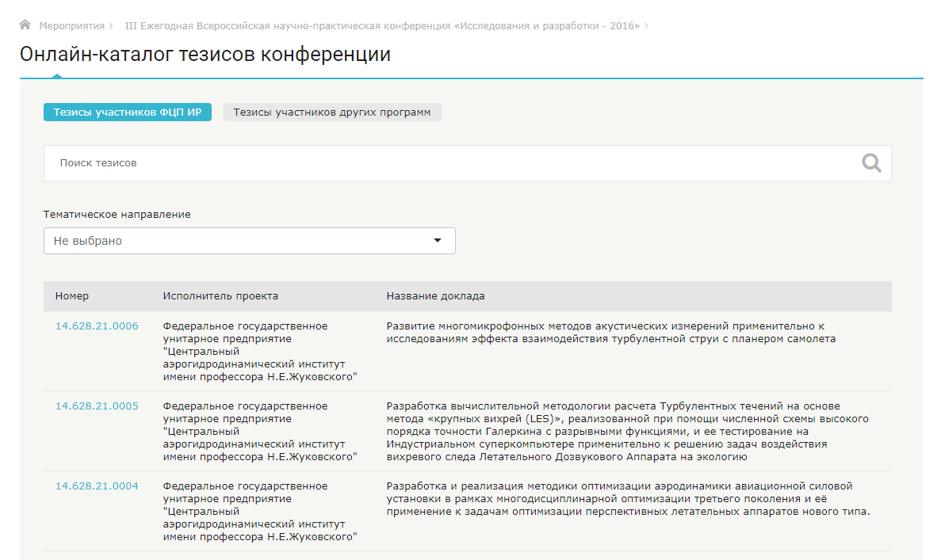The width and height of the screenshot is (941, 560).
Task: Select the «Тезисы участников ФЦП ИР» tab
Action: click(x=128, y=112)
